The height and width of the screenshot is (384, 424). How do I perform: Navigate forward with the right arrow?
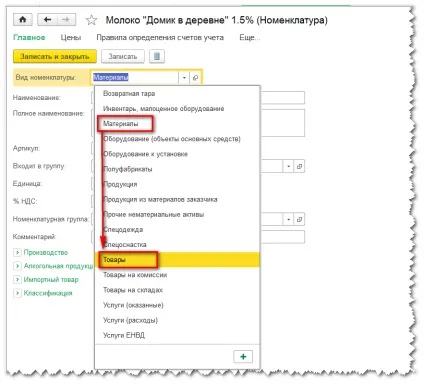click(66, 20)
